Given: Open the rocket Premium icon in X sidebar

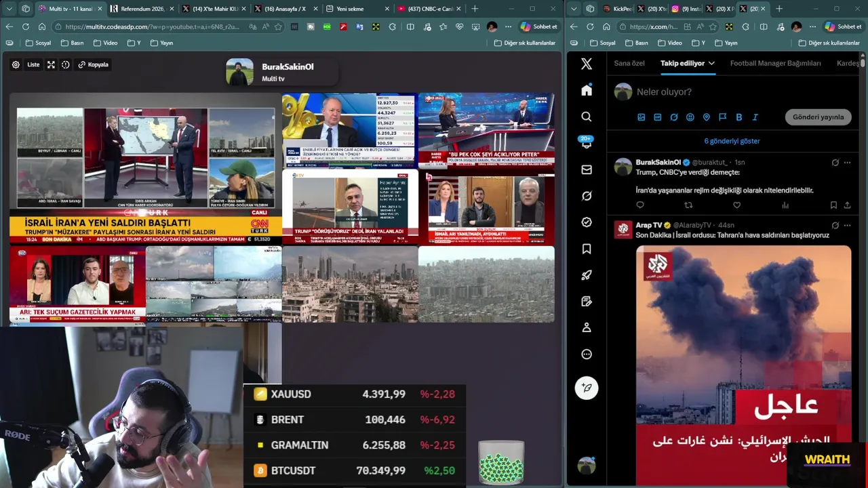Looking at the screenshot, I should tap(587, 275).
